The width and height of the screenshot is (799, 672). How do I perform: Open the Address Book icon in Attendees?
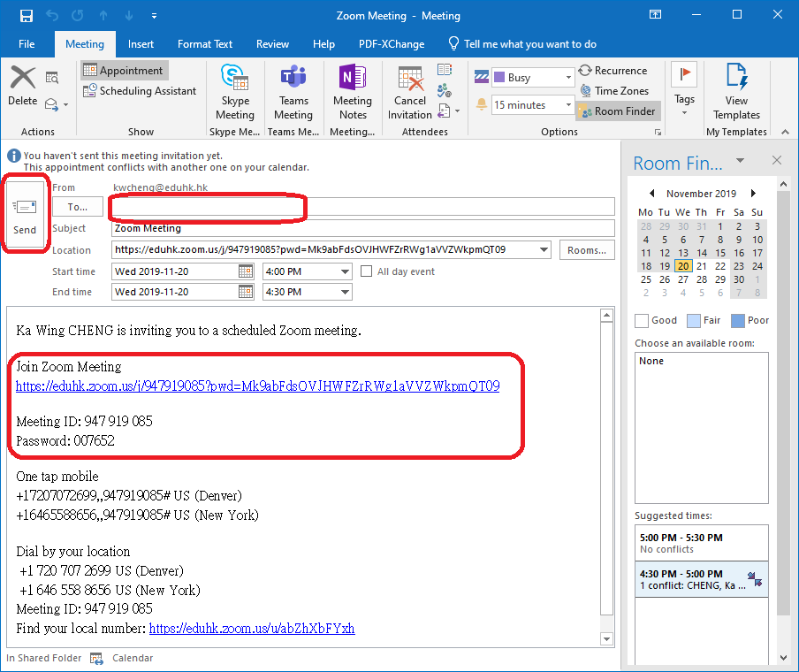(445, 70)
